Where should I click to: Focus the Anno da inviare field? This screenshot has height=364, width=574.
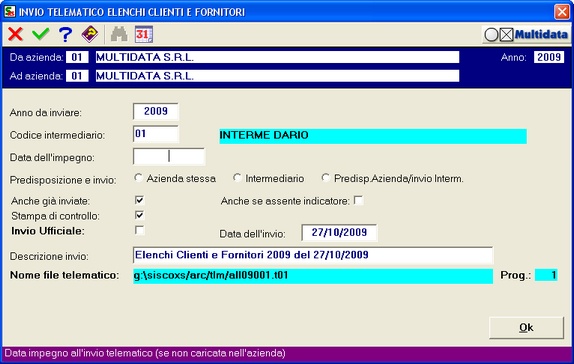point(156,111)
